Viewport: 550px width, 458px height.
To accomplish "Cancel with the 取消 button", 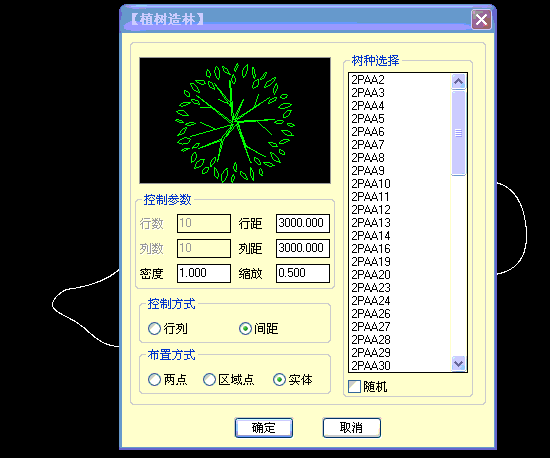I will pyautogui.click(x=352, y=428).
